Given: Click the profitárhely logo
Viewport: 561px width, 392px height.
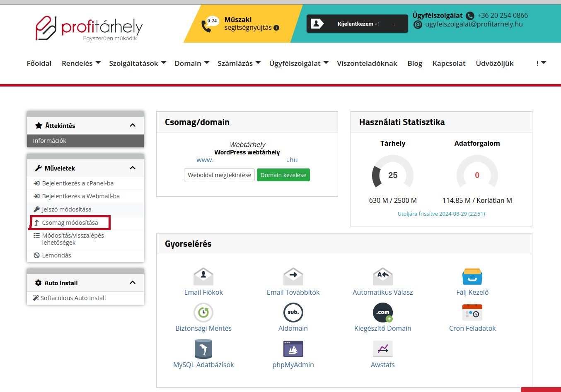Looking at the screenshot, I should click(x=89, y=28).
